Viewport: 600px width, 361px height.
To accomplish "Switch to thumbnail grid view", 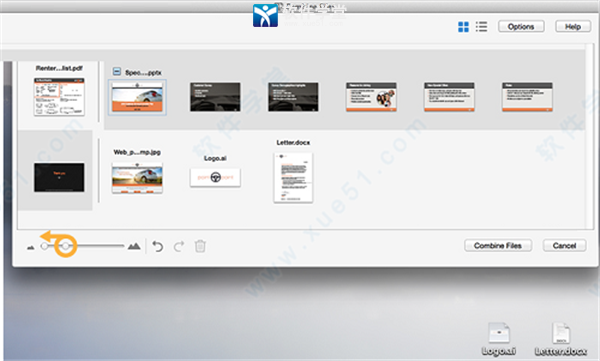I will [463, 27].
